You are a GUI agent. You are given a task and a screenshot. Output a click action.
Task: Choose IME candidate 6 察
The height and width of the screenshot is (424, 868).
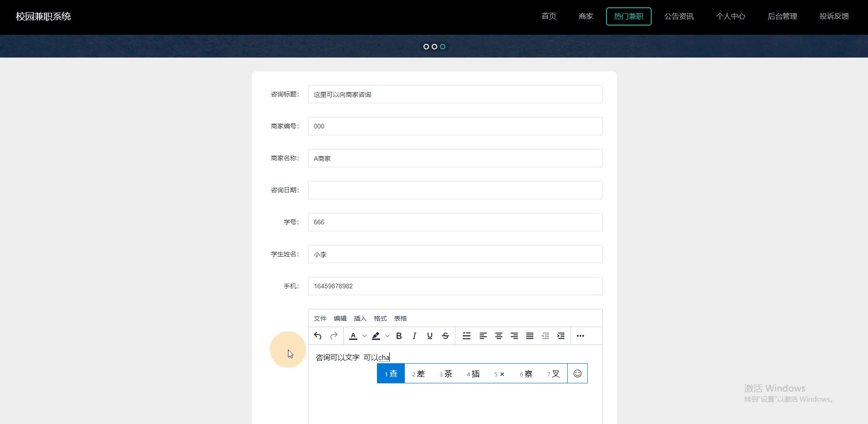click(x=526, y=374)
